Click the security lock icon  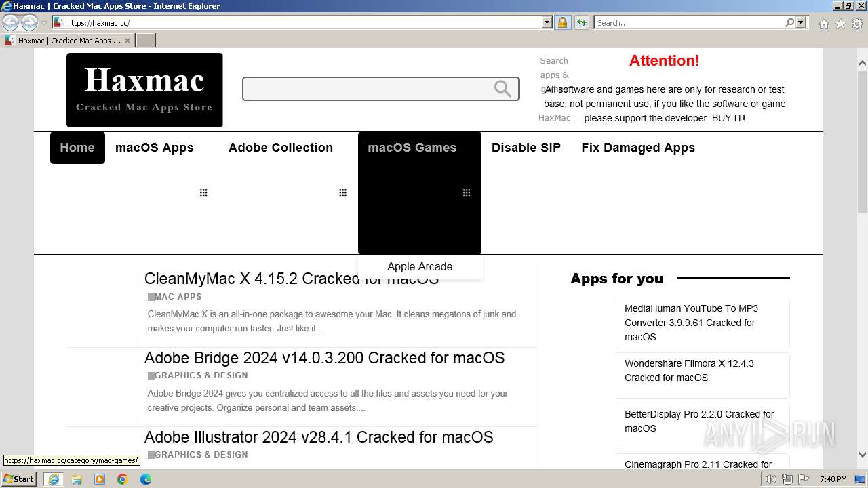(x=562, y=22)
